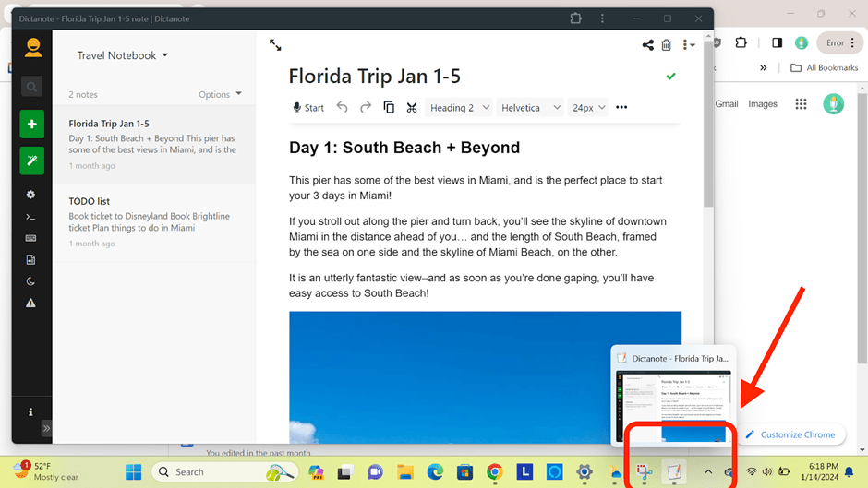This screenshot has width=868, height=488.
Task: Share the Florida Trip note
Action: coord(647,45)
